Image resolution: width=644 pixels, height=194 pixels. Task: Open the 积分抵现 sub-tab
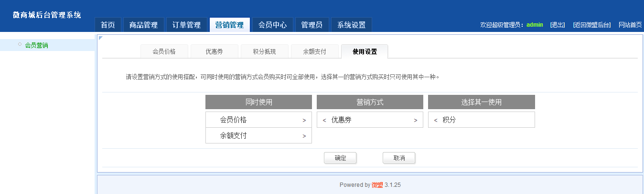tap(264, 51)
